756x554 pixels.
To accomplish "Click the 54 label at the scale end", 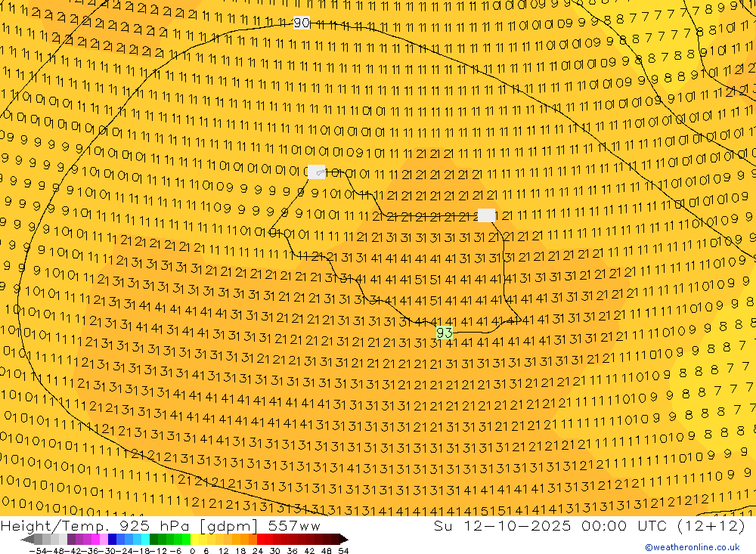I will [x=343, y=551].
